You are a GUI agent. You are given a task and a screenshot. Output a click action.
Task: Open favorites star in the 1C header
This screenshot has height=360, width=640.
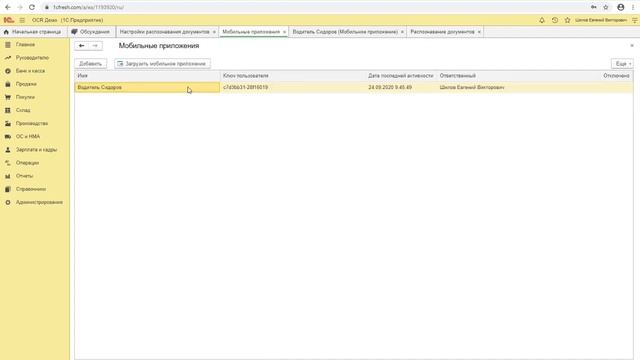[567, 20]
